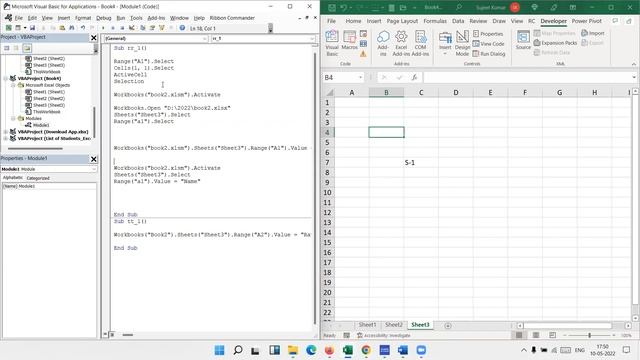Viewport: 640px width, 360px height.
Task: Open COM Add-ins in the ribbon
Action: [x=420, y=43]
